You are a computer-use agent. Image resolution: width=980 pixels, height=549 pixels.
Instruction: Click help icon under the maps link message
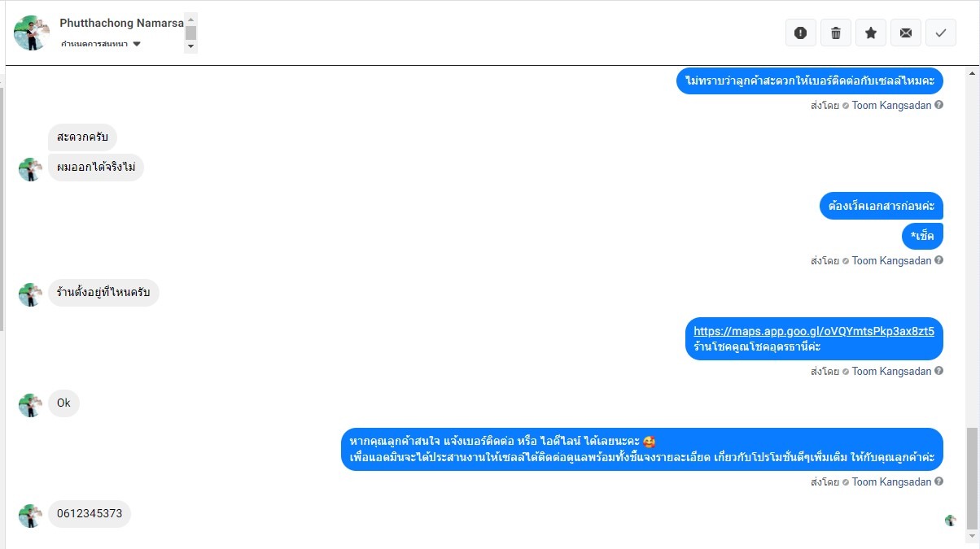coord(939,371)
